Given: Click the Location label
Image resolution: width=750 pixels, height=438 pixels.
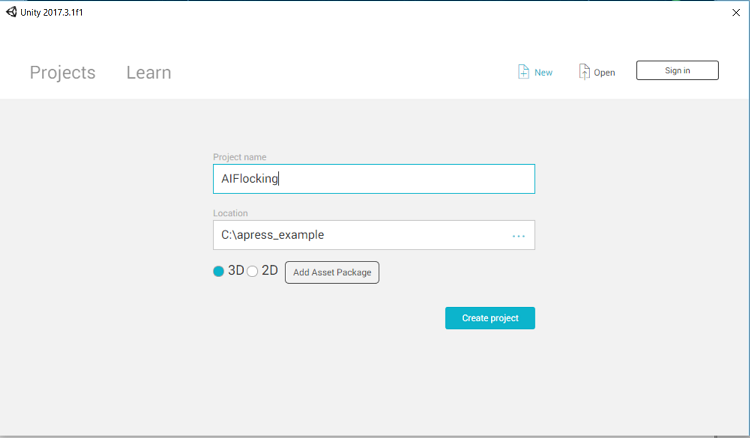Looking at the screenshot, I should [x=231, y=213].
